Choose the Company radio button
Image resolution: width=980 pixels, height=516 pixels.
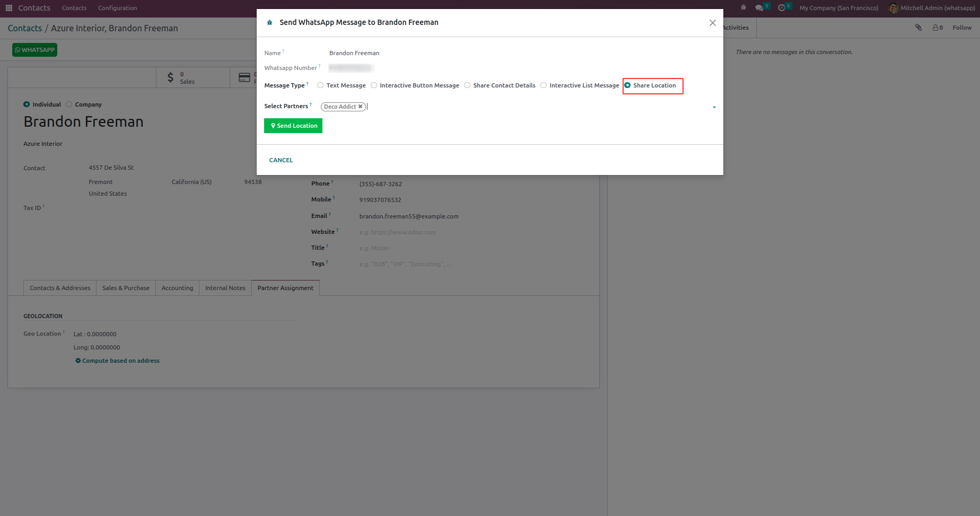pos(69,104)
